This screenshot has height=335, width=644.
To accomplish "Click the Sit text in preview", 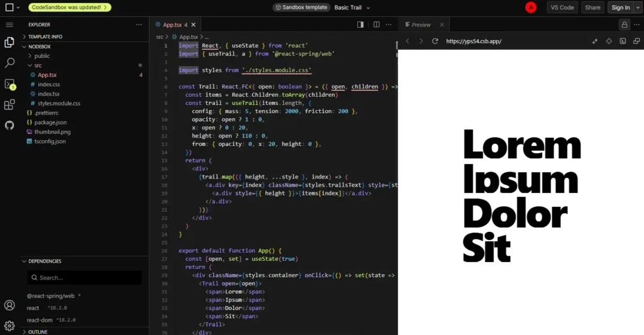I will pyautogui.click(x=487, y=247).
